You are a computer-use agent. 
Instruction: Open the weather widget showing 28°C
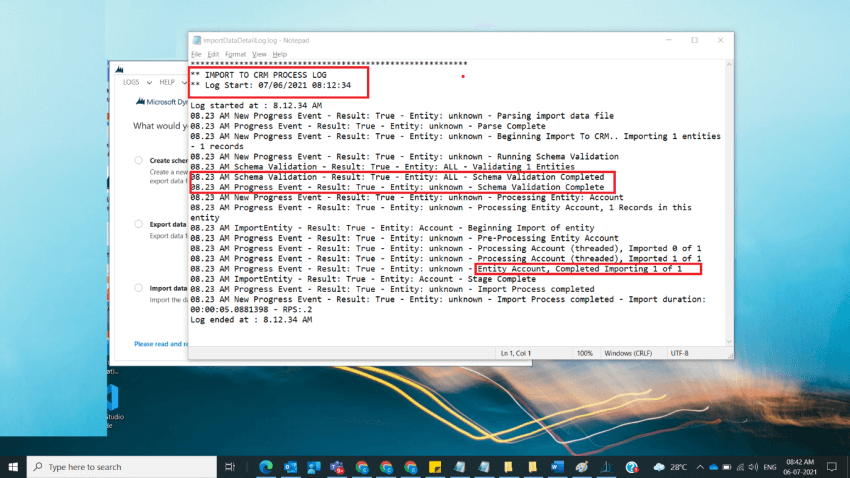[x=671, y=467]
